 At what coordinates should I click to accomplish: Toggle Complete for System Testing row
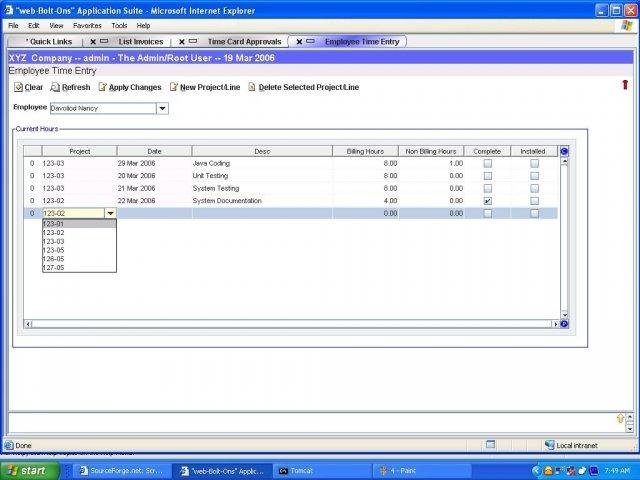coord(487,188)
